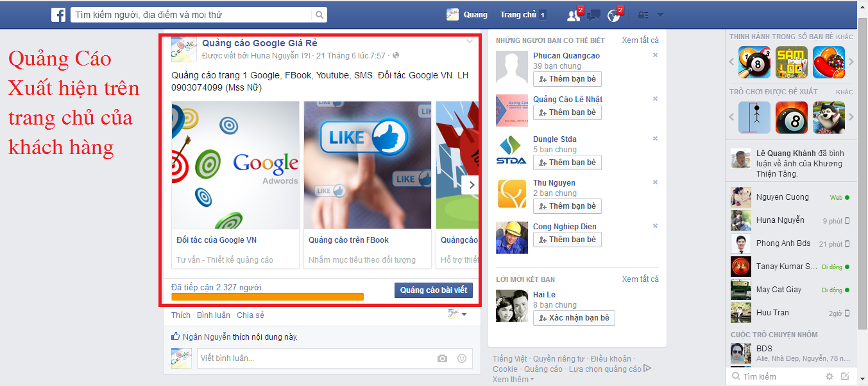
Task: Open the black 8-ball suggested game icon
Action: [791, 118]
